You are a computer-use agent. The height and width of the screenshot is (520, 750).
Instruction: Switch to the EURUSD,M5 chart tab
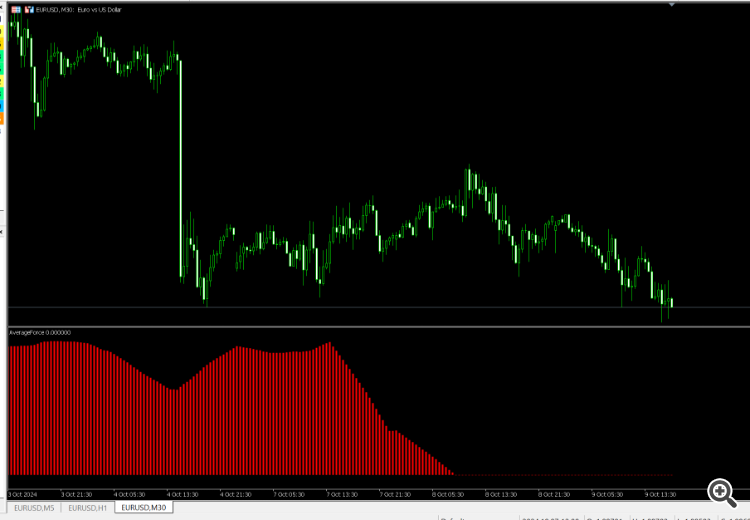(x=34, y=508)
